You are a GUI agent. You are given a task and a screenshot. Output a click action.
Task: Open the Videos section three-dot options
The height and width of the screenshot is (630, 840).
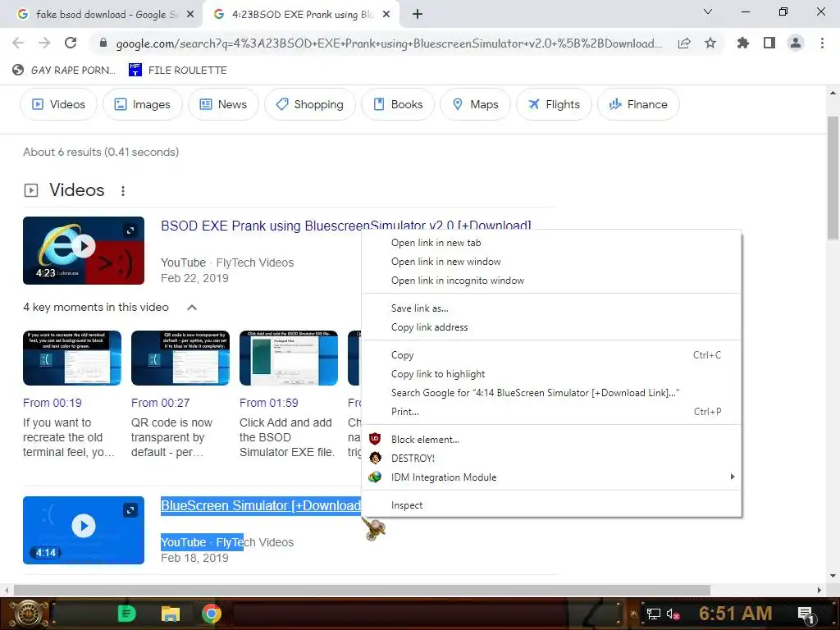[123, 190]
